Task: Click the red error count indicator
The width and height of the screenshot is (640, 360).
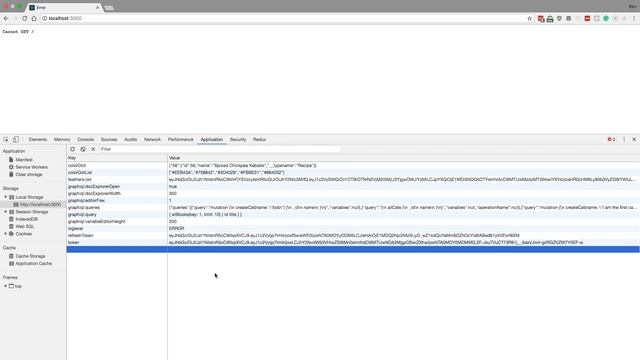Action: 611,140
